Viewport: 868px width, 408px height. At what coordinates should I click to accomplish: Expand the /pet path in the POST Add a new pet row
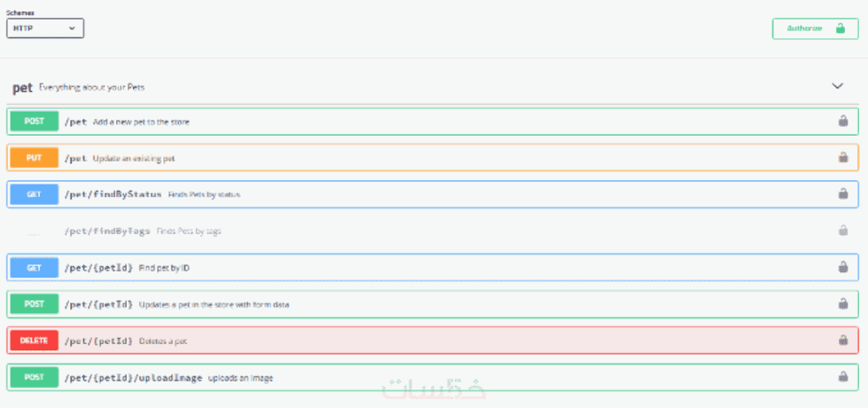point(76,122)
